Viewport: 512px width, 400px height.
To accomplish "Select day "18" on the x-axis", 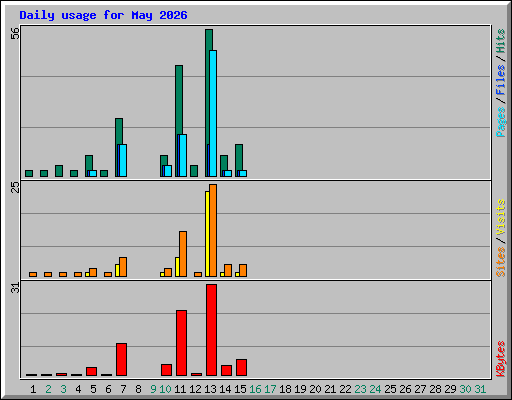I will 285,389.
